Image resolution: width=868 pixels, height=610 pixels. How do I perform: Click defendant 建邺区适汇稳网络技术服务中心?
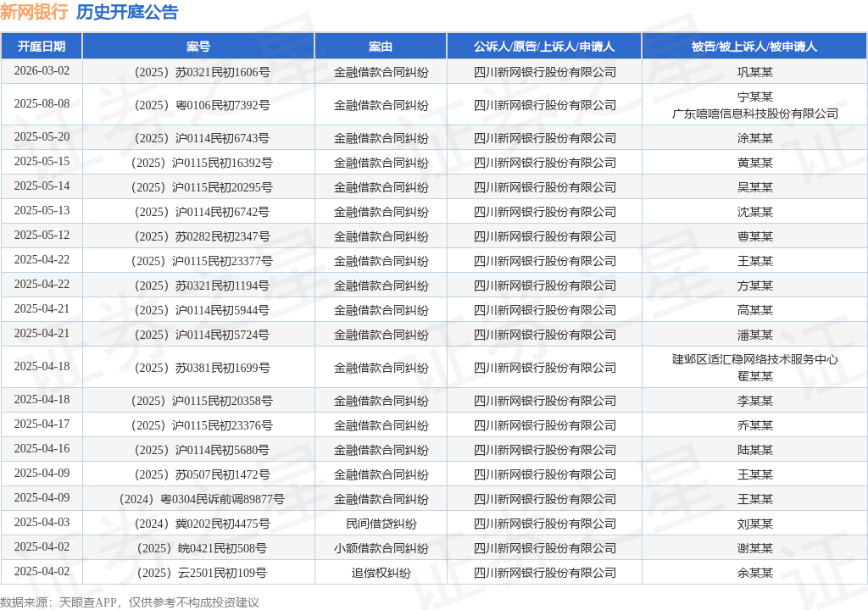coord(754,359)
